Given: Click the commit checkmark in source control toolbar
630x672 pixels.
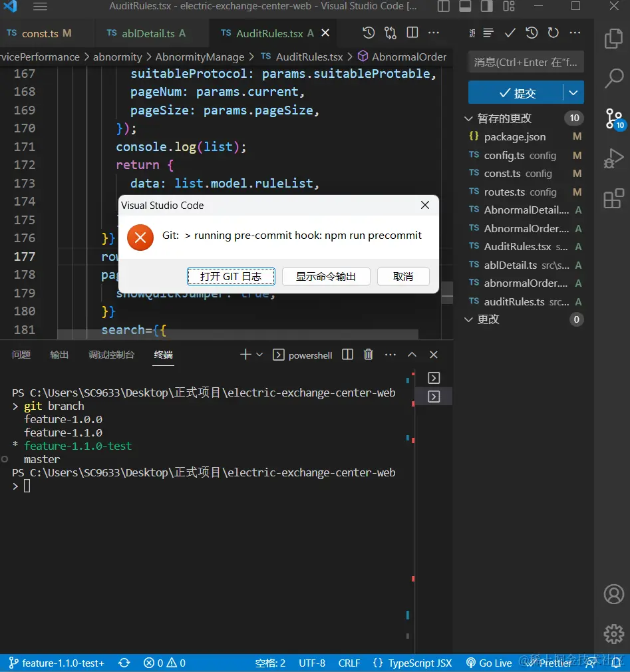Looking at the screenshot, I should [510, 33].
